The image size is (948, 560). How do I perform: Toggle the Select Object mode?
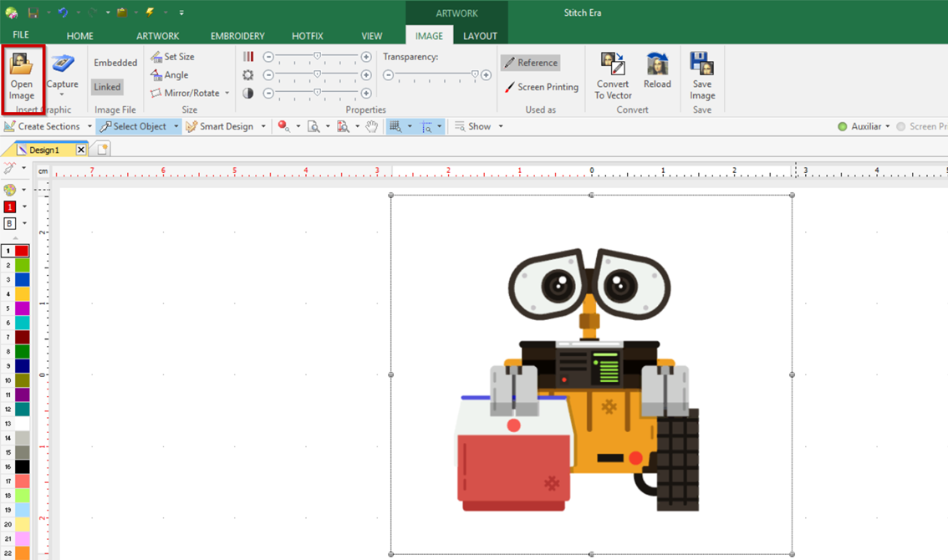[133, 126]
